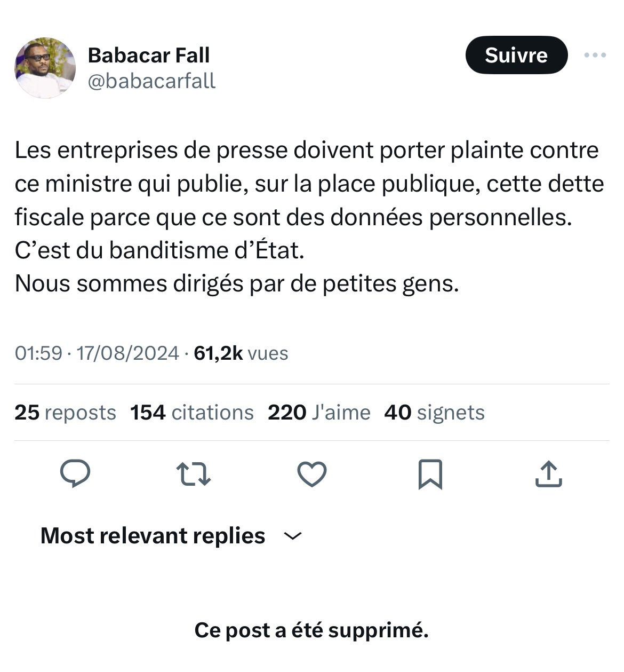Image resolution: width=624 pixels, height=672 pixels.
Task: Open the three-dot more options menu
Action: click(x=595, y=55)
